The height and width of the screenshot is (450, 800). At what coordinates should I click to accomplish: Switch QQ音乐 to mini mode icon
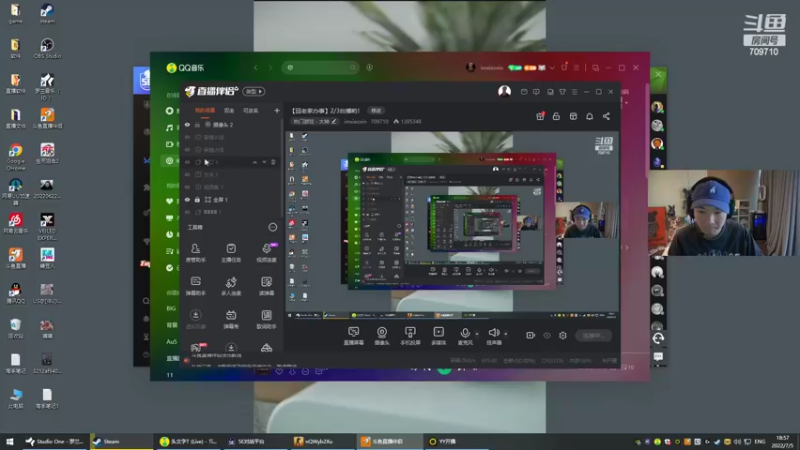pyautogui.click(x=595, y=68)
